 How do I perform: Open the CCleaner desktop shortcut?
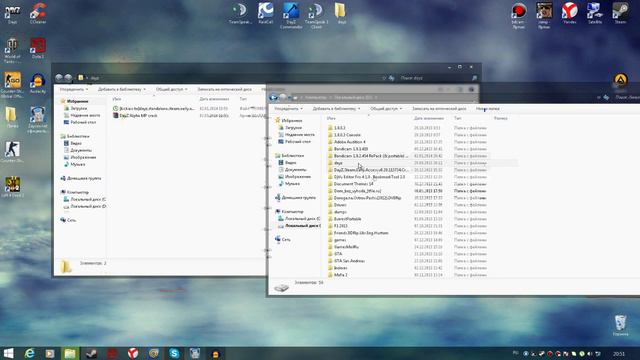tap(38, 13)
